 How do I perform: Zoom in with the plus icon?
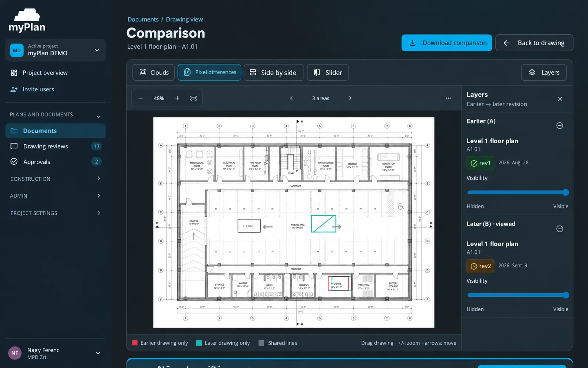point(177,98)
